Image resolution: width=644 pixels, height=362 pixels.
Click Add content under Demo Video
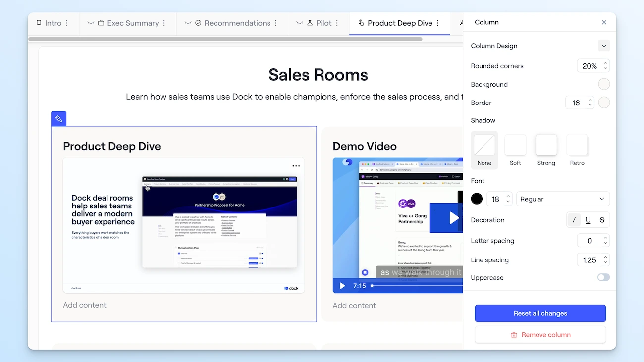354,306
